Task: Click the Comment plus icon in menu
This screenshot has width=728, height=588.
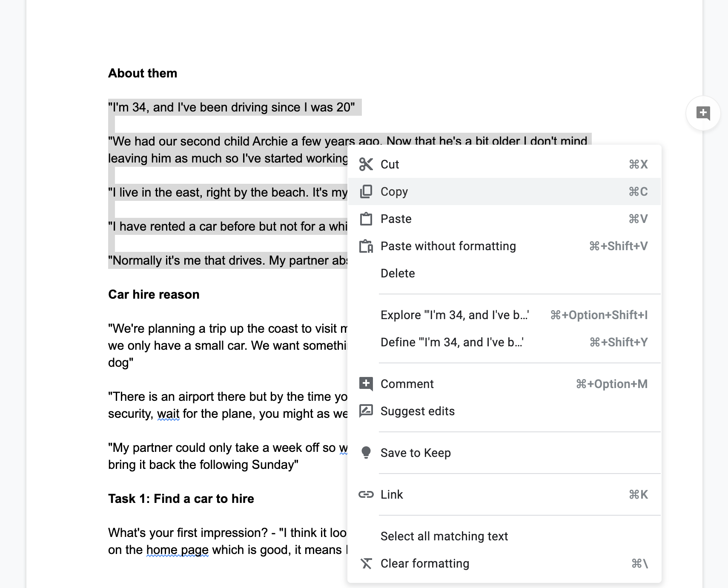Action: (366, 384)
